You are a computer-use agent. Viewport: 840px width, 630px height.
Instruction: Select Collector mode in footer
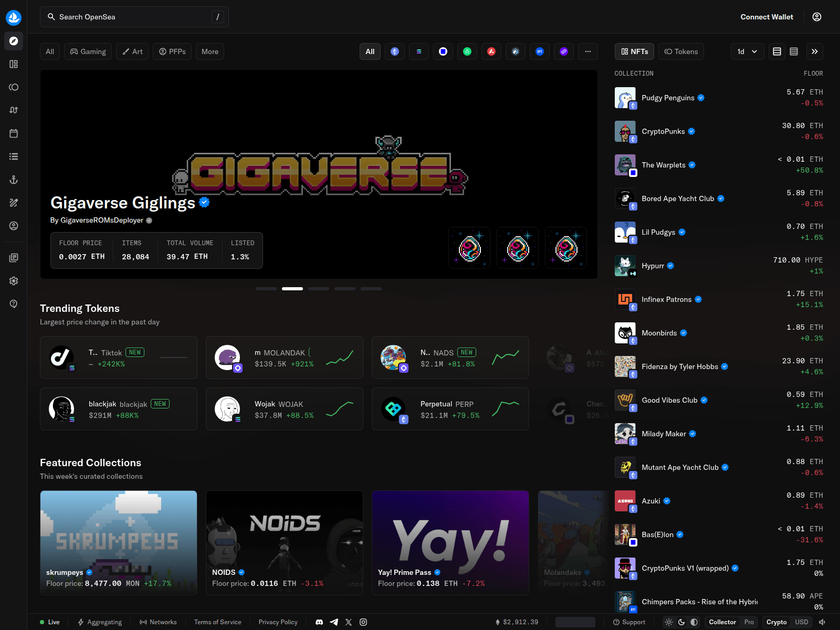pyautogui.click(x=722, y=622)
